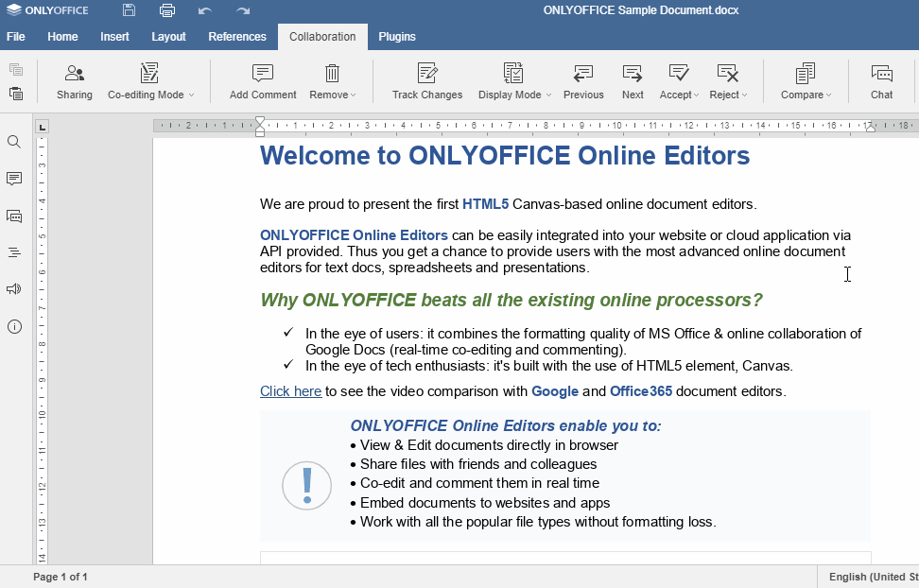Click the 'ONLYOFFICE Online Editors enable you to:' heading
919x588 pixels.
[505, 425]
